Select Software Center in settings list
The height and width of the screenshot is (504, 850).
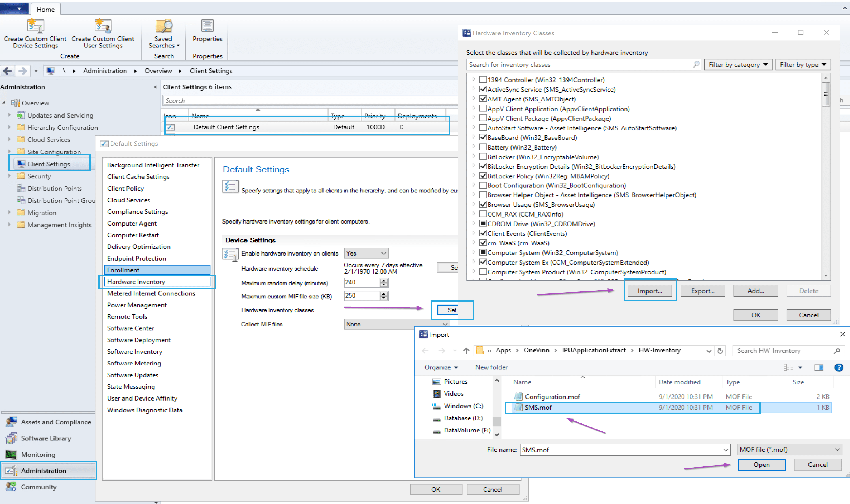coord(130,328)
